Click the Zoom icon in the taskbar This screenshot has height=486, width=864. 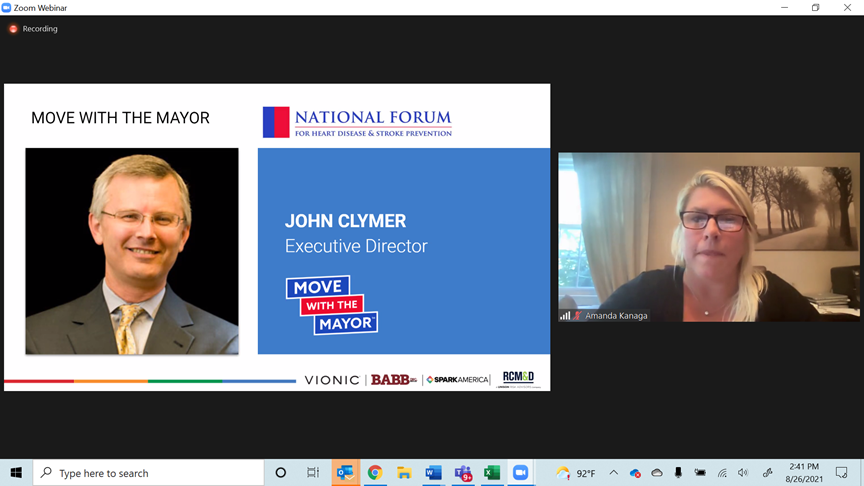(520, 473)
